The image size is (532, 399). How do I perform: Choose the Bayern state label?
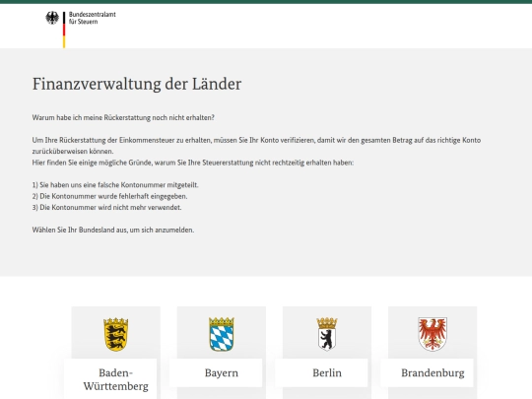pyautogui.click(x=222, y=372)
